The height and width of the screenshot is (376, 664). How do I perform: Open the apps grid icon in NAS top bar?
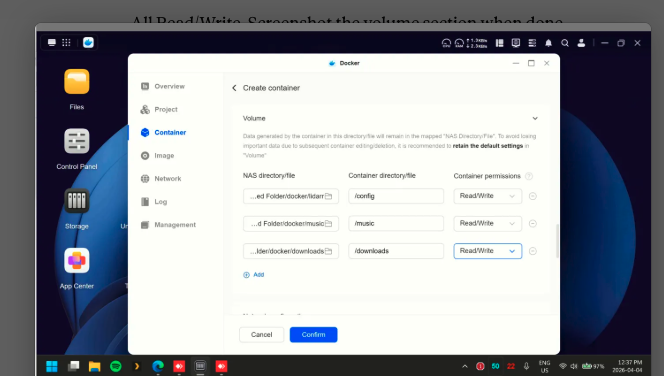[x=66, y=43]
